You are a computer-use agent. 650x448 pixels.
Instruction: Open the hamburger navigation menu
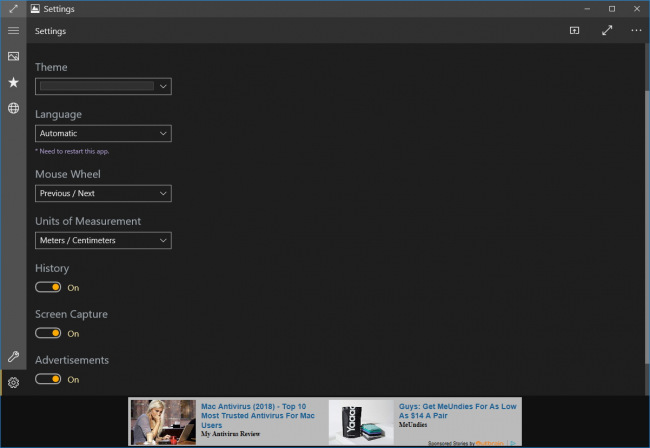tap(13, 31)
